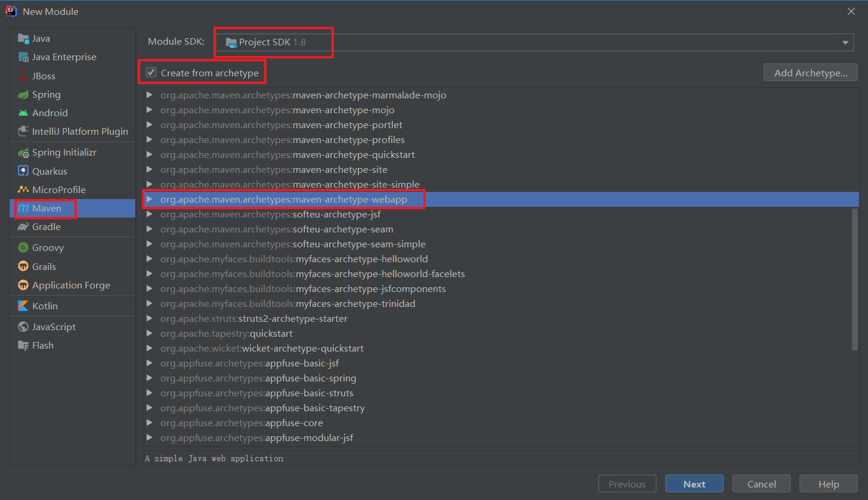Expand struts2-archetype-starter node
Image resolution: width=868 pixels, height=500 pixels.
[150, 319]
